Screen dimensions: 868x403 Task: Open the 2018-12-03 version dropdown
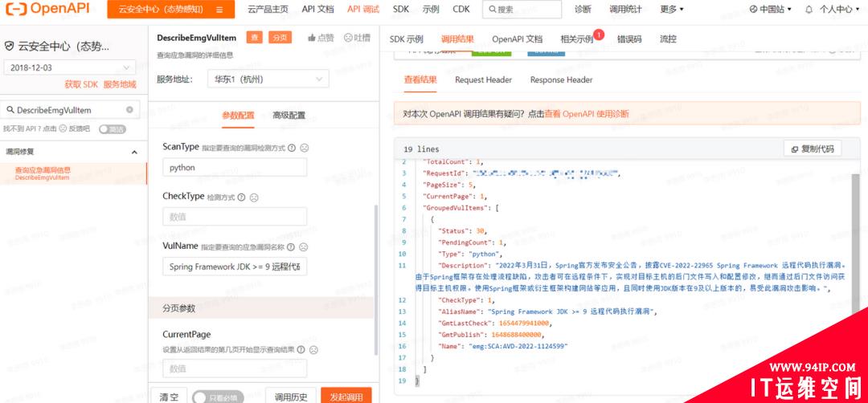point(70,67)
